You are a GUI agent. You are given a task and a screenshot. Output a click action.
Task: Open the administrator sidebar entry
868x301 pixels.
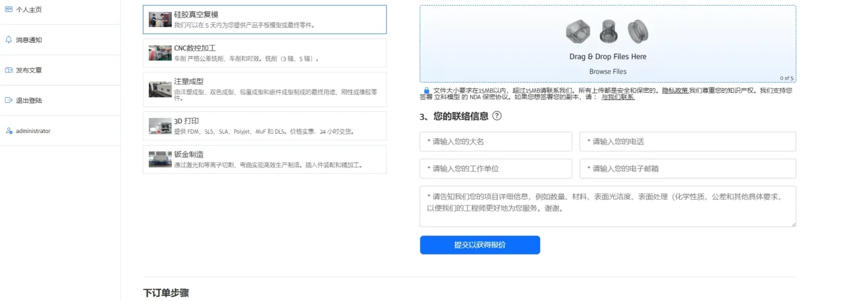pyautogui.click(x=60, y=131)
